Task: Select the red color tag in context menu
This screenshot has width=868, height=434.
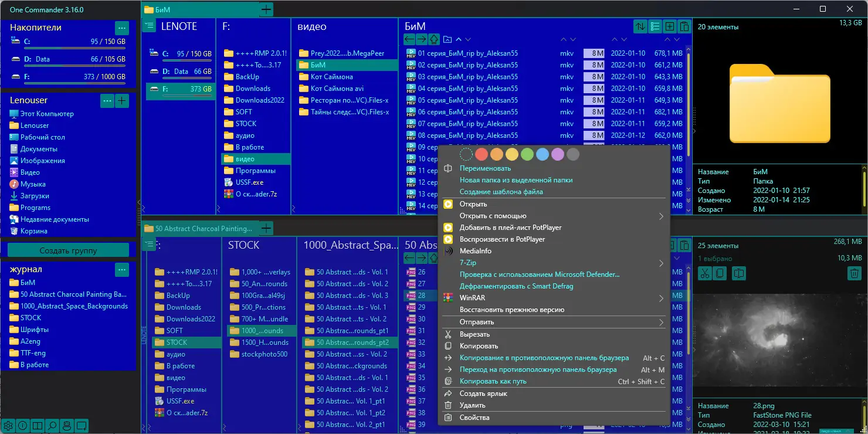Action: (482, 154)
